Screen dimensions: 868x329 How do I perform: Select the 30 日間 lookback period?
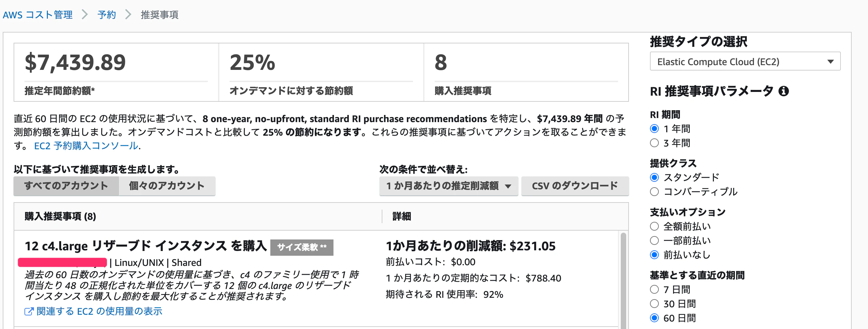point(654,304)
